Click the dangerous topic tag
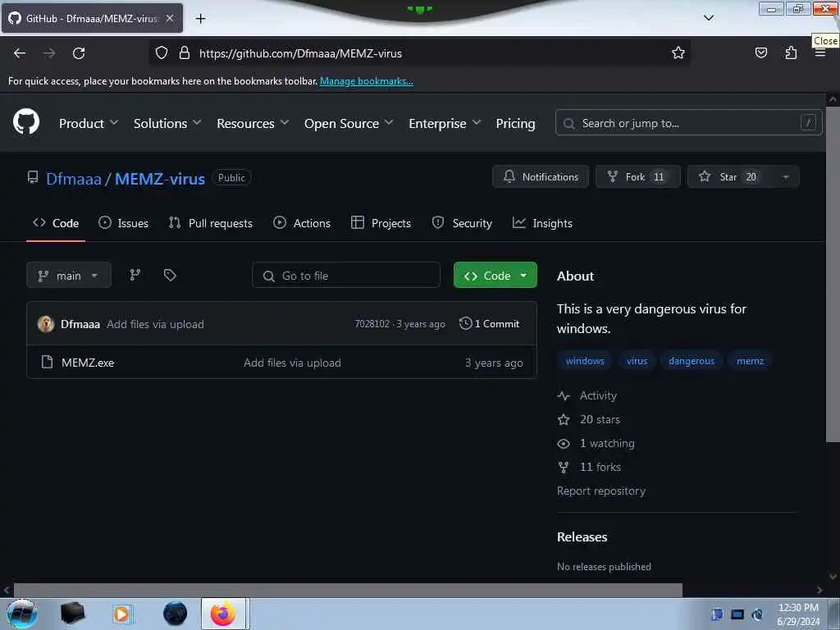840x630 pixels. coord(692,361)
